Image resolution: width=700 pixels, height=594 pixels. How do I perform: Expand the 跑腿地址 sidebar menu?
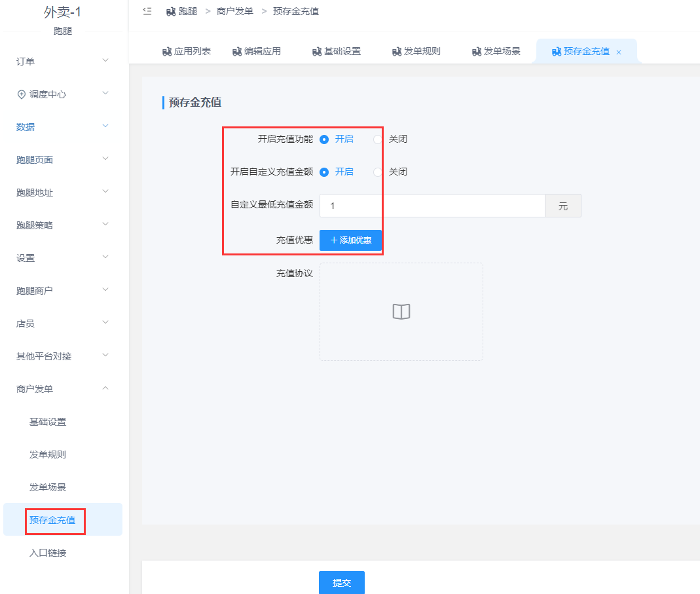[x=62, y=193]
